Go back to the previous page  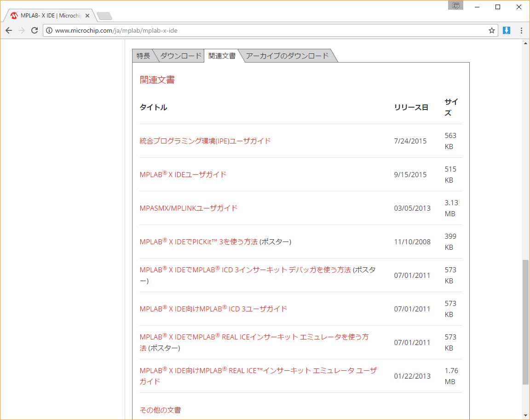pos(9,30)
